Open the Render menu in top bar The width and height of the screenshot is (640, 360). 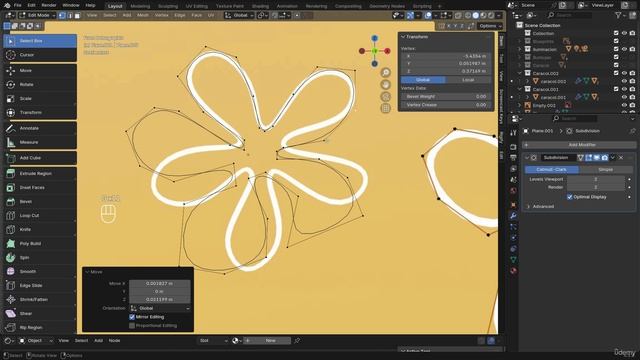click(49, 5)
